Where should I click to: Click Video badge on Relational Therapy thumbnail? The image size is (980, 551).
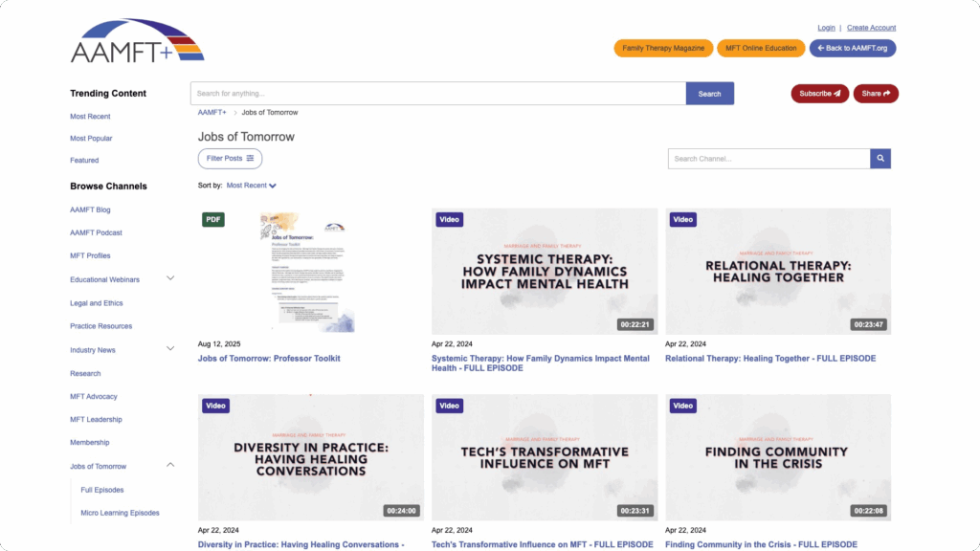(x=682, y=219)
